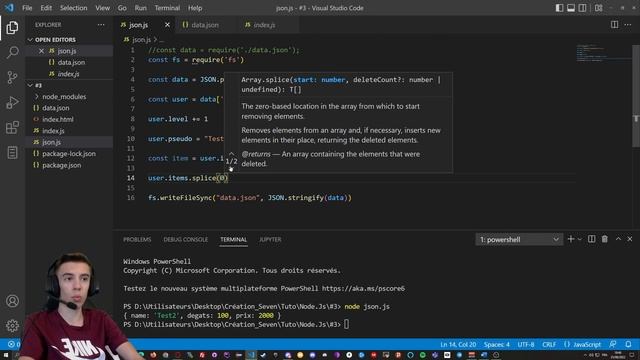This screenshot has height=360, width=640.
Task: Open the Run menu
Action: [140, 8]
